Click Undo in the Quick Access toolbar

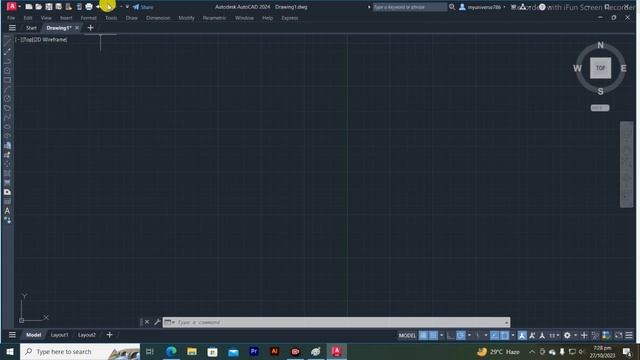(98, 7)
